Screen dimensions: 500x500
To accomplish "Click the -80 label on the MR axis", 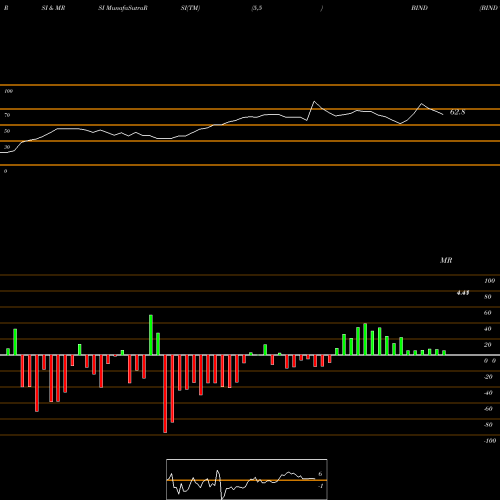I will [488, 425].
